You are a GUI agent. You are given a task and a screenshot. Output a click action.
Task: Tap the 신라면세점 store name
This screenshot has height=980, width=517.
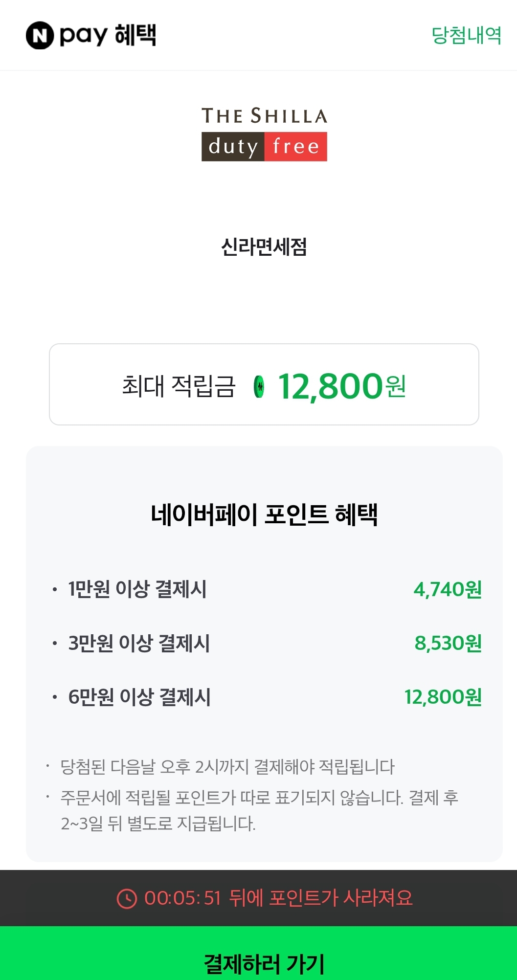(x=264, y=247)
